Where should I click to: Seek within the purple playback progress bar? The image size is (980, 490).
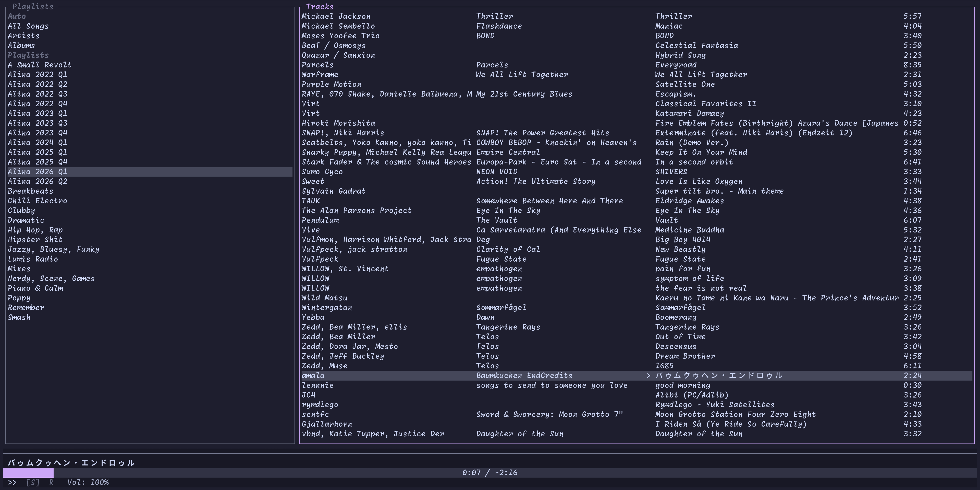click(28, 473)
